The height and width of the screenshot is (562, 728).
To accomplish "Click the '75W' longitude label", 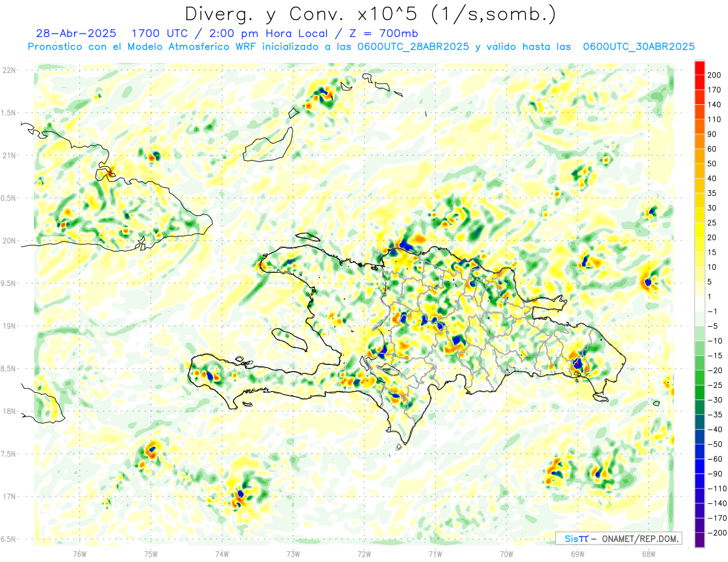I will pyautogui.click(x=151, y=554).
